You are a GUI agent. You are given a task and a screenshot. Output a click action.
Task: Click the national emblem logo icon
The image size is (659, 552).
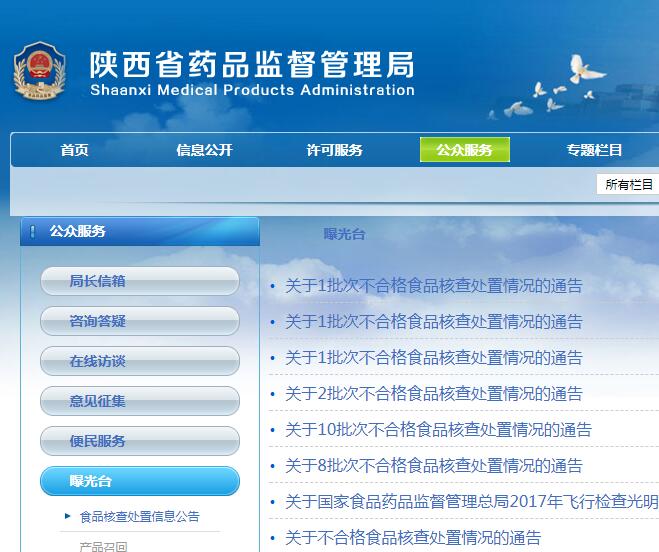pos(40,74)
